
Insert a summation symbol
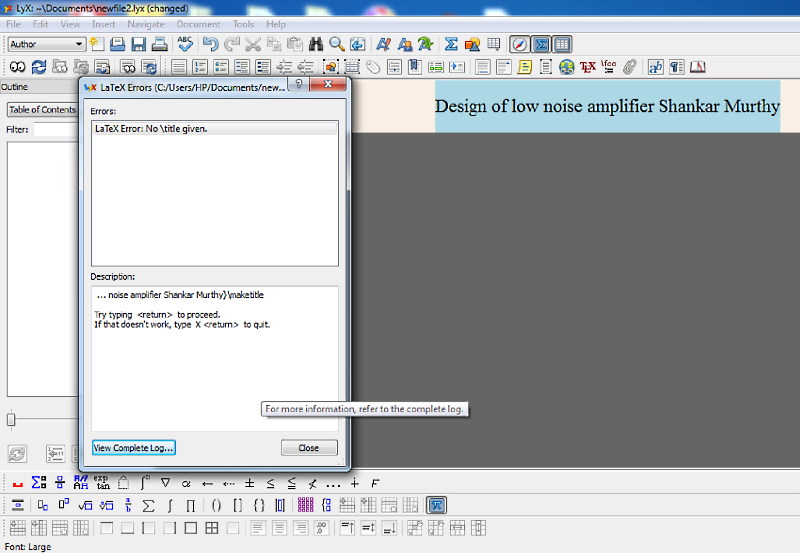tap(148, 506)
